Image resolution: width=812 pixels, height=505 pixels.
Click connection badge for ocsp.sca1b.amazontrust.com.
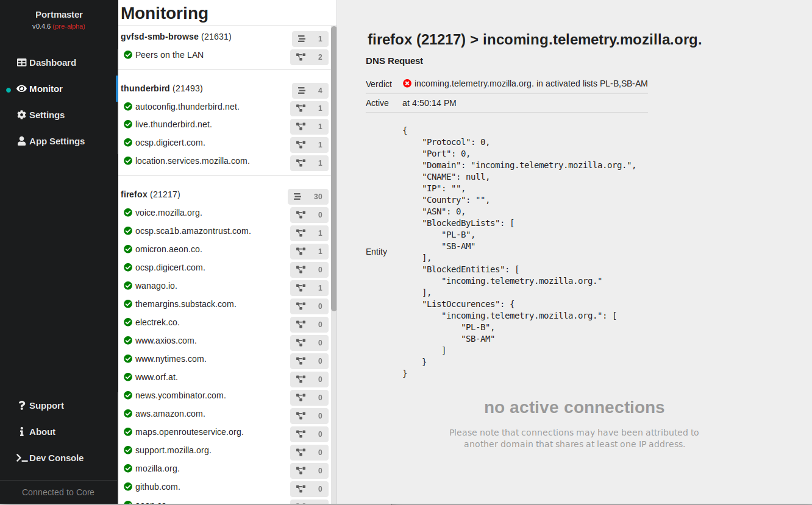309,233
